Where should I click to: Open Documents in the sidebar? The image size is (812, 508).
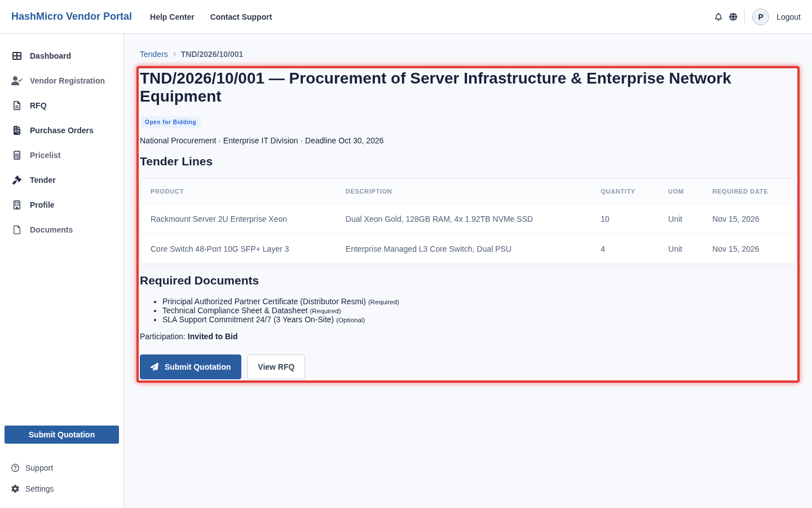[x=61, y=230]
